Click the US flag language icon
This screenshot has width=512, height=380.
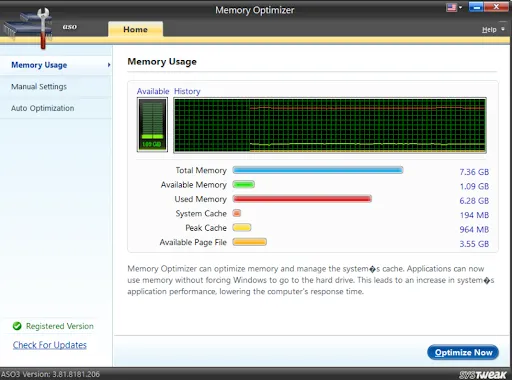point(451,7)
